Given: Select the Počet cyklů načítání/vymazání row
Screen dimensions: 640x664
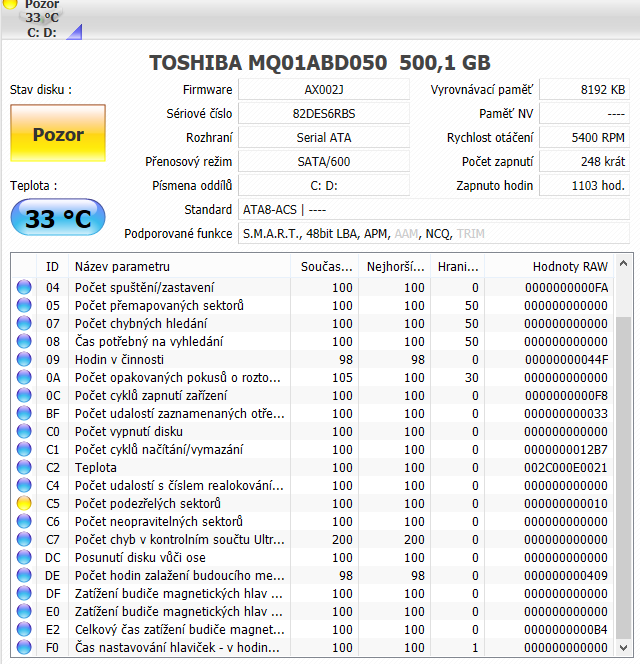Looking at the screenshot, I should [x=313, y=449].
